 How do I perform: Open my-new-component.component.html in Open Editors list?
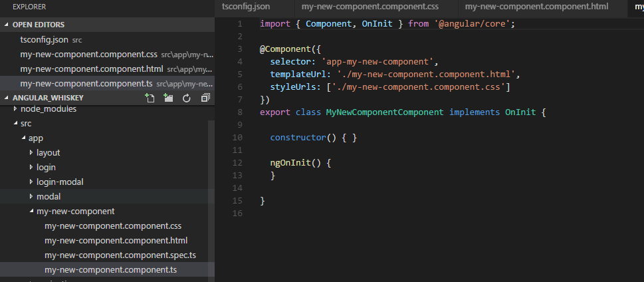pos(107,69)
